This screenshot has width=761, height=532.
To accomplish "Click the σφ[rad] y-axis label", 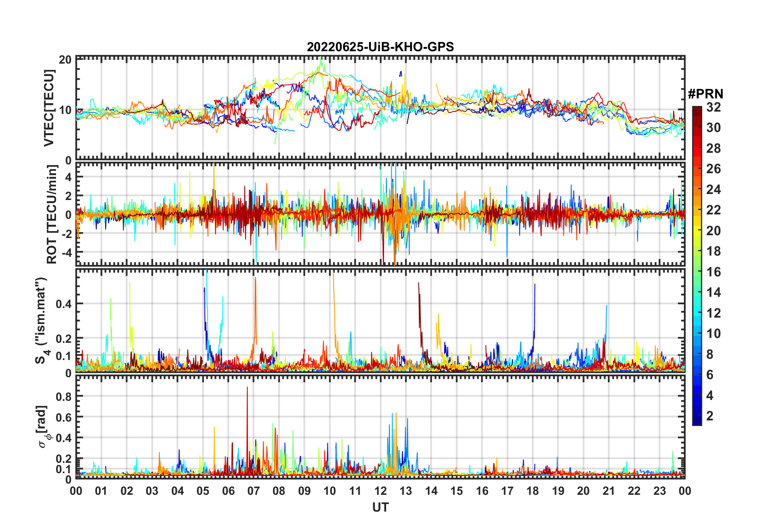I will [x=43, y=427].
